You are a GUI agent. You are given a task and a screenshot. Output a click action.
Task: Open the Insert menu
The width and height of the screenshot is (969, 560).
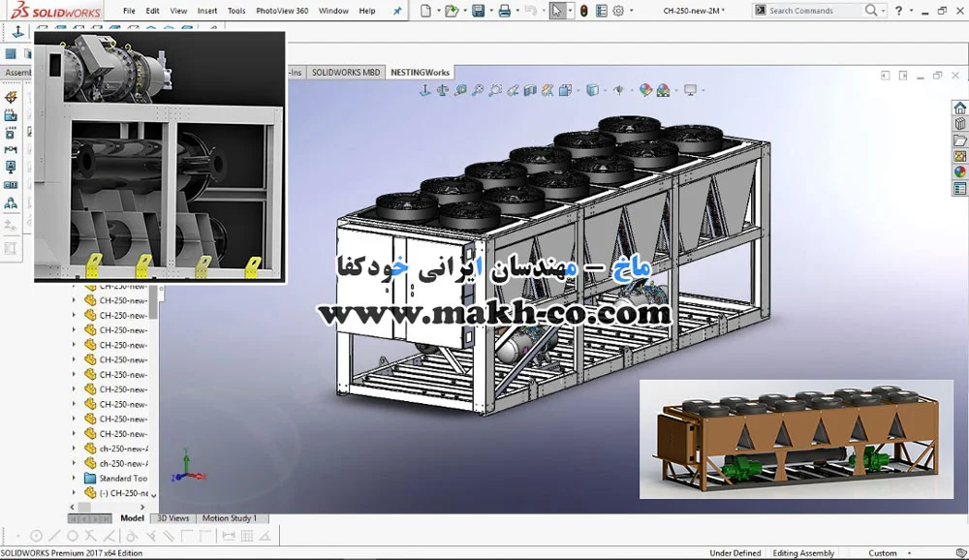pyautogui.click(x=207, y=11)
